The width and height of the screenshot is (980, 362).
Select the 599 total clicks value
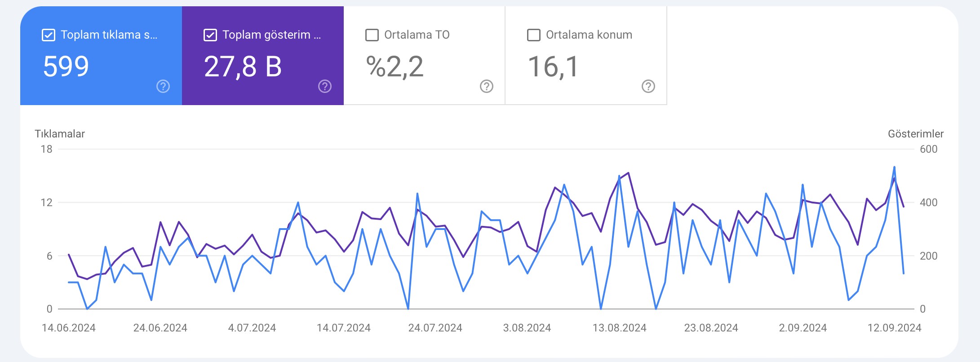pyautogui.click(x=66, y=66)
